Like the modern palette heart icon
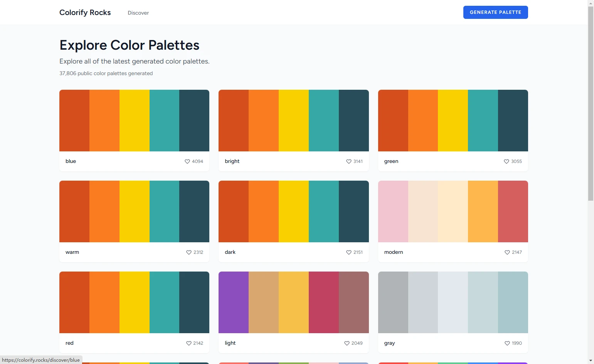Screen dimensions: 594x364 pyautogui.click(x=507, y=252)
